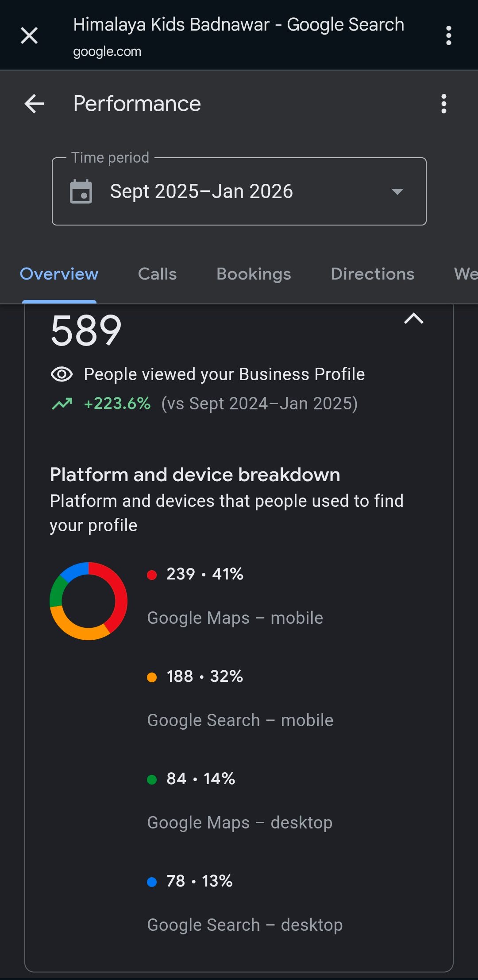478x980 pixels.
Task: Collapse the profile views card chevron
Action: (x=413, y=319)
